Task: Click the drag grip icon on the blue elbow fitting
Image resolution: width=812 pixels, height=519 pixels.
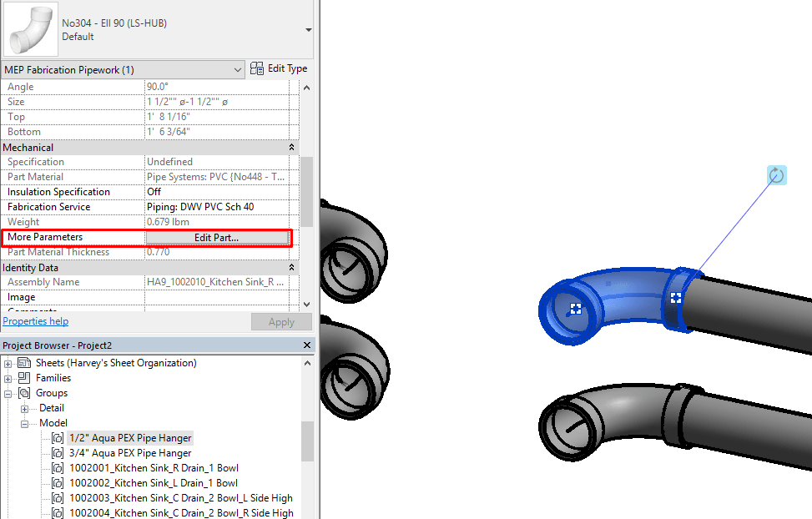Action: click(676, 298)
